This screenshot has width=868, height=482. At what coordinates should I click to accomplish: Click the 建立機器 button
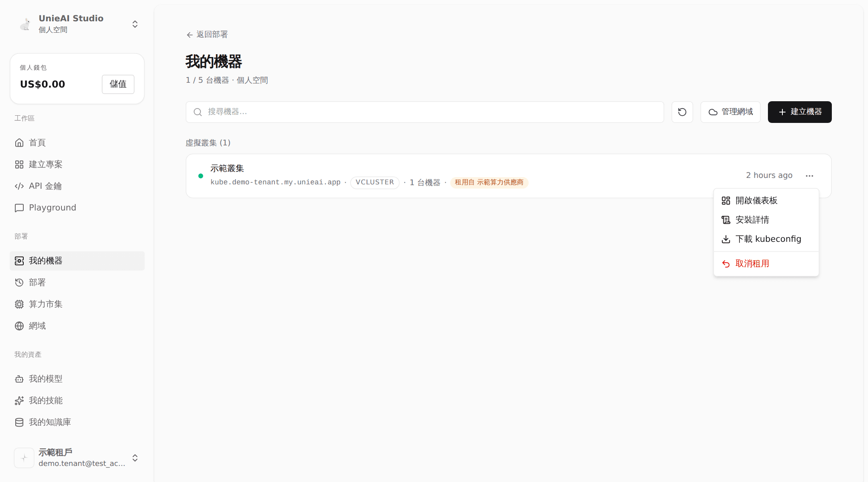pos(799,112)
